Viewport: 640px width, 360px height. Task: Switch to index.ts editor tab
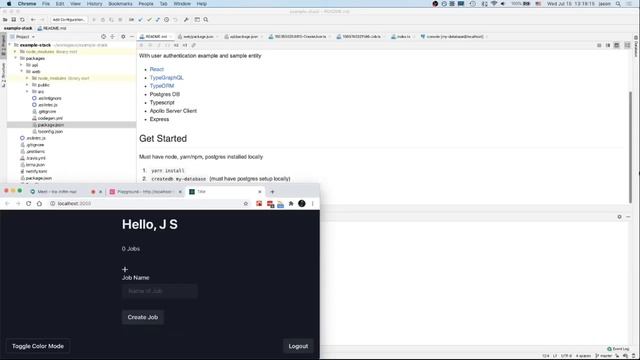click(402, 37)
